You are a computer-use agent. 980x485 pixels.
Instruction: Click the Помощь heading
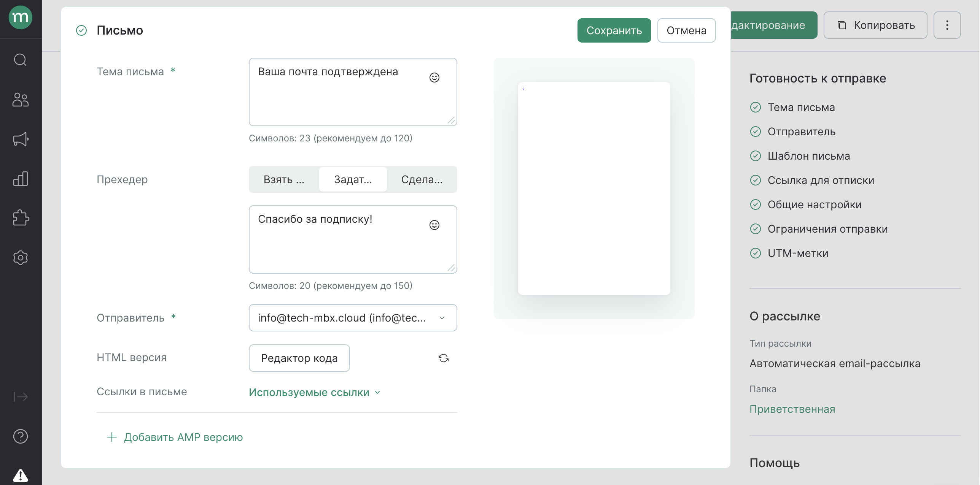tap(775, 463)
